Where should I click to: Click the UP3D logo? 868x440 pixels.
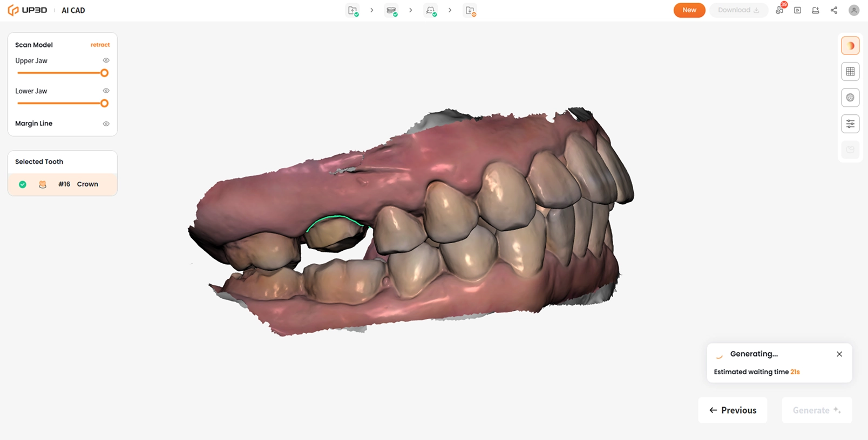click(28, 10)
